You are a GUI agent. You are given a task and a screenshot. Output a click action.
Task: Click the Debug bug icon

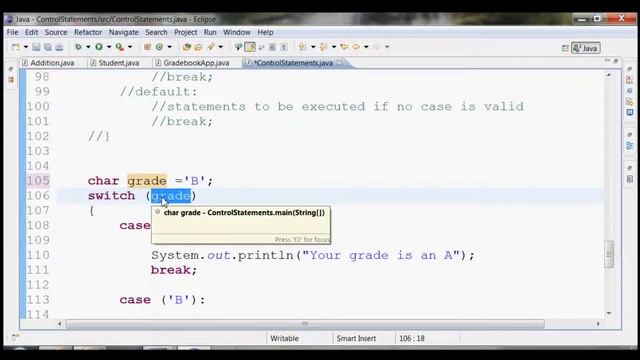tap(78, 47)
